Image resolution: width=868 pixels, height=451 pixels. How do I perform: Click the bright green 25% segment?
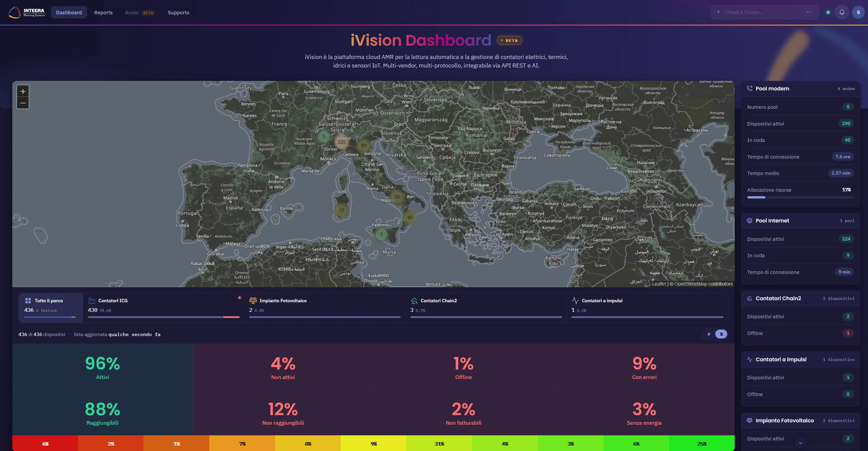point(702,443)
